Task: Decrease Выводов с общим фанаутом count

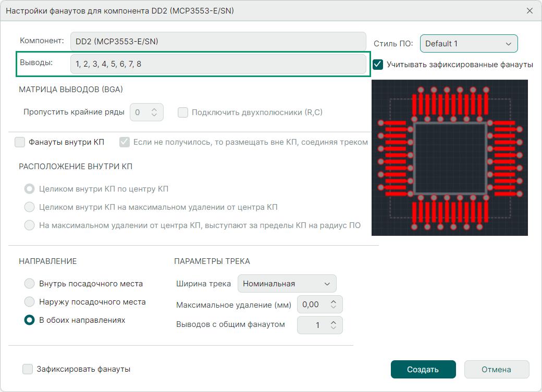Action: [334, 328]
